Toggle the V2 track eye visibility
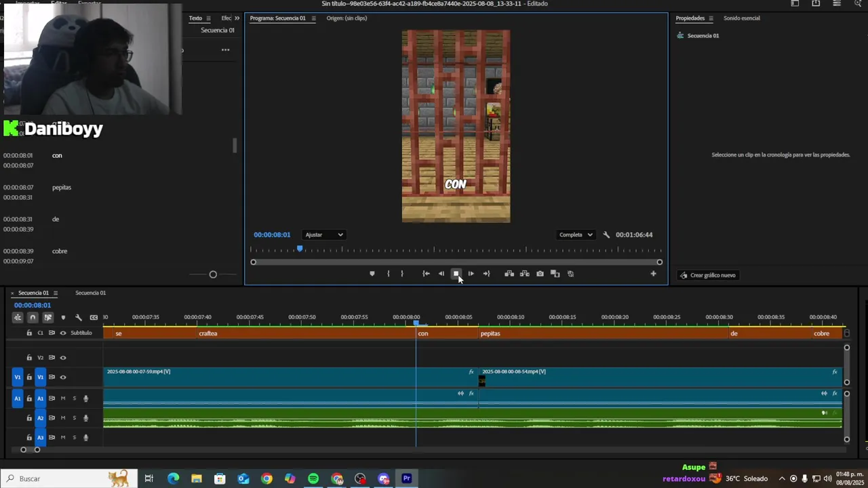 coord(63,358)
